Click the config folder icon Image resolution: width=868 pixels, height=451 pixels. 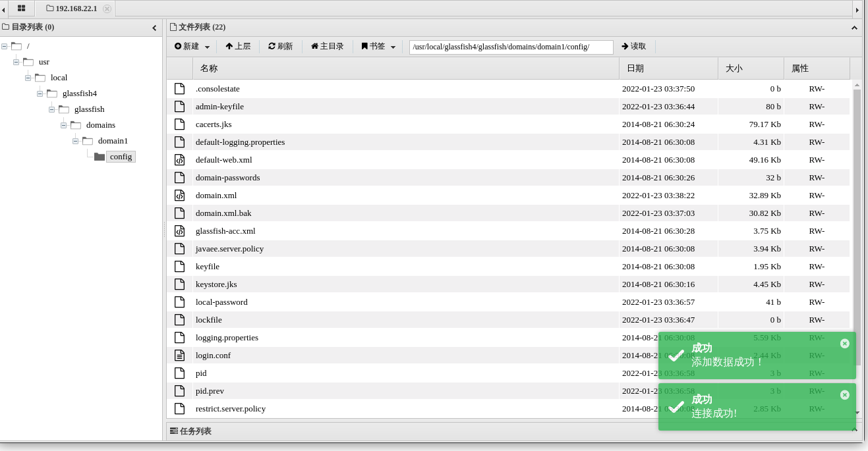pos(100,157)
